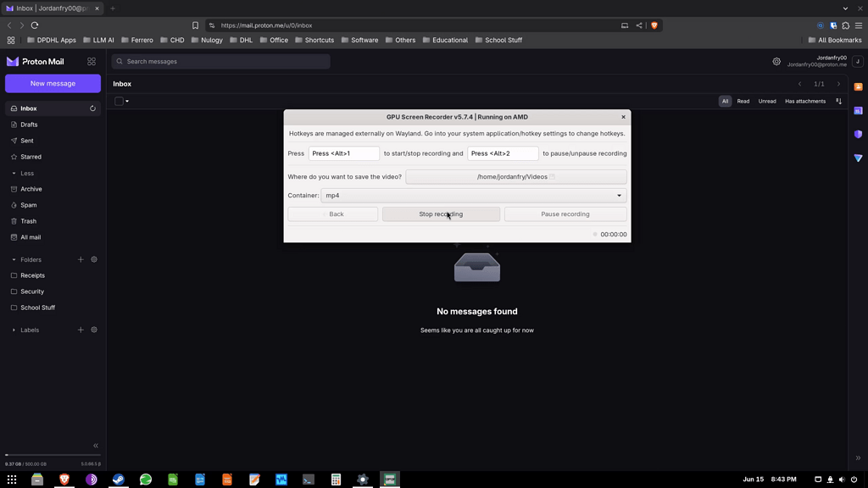
Task: Tick the select-all messages checkbox
Action: pos(117,101)
